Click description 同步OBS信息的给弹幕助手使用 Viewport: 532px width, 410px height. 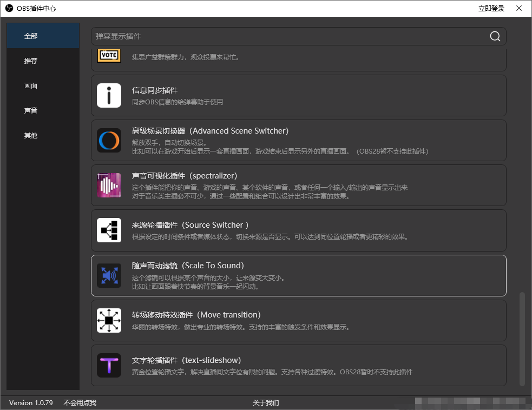point(178,102)
